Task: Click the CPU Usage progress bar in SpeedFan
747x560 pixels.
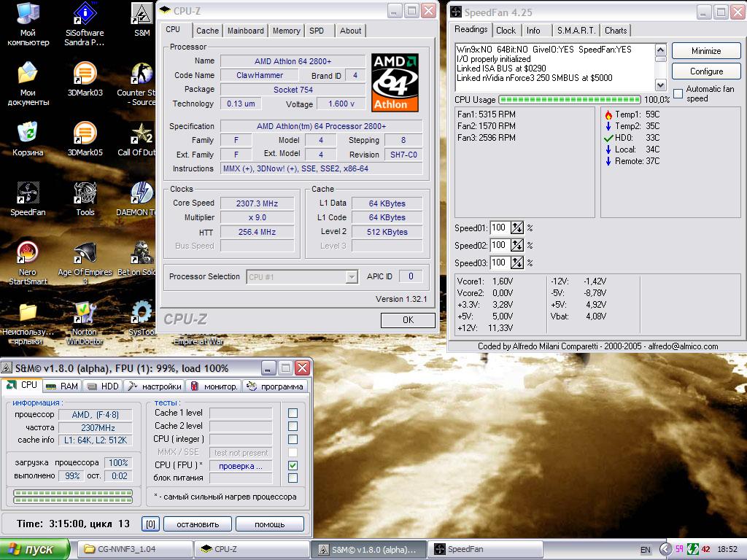Action: (570, 99)
